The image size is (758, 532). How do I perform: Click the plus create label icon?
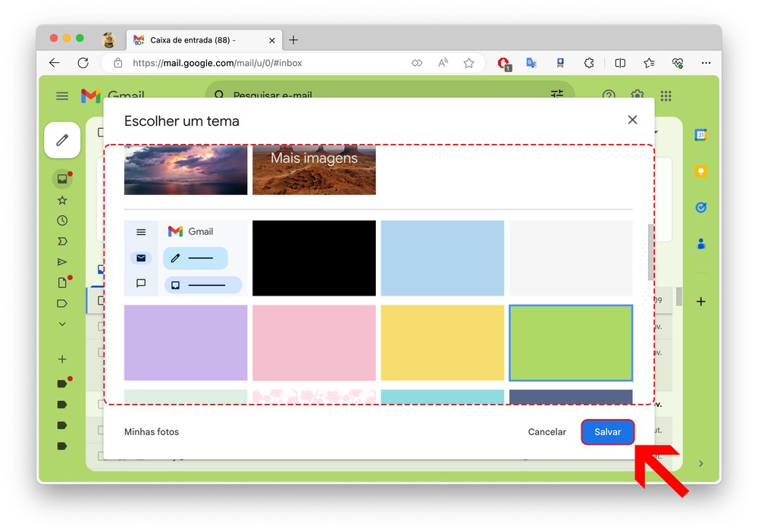tap(62, 359)
